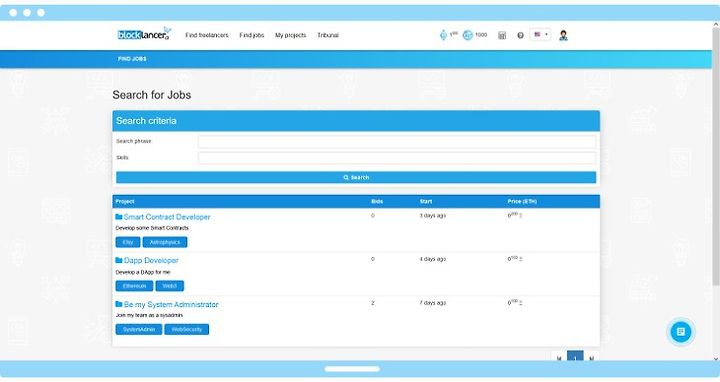Go to Find freelancers
Image resolution: width=720 pixels, height=382 pixels.
(x=207, y=35)
